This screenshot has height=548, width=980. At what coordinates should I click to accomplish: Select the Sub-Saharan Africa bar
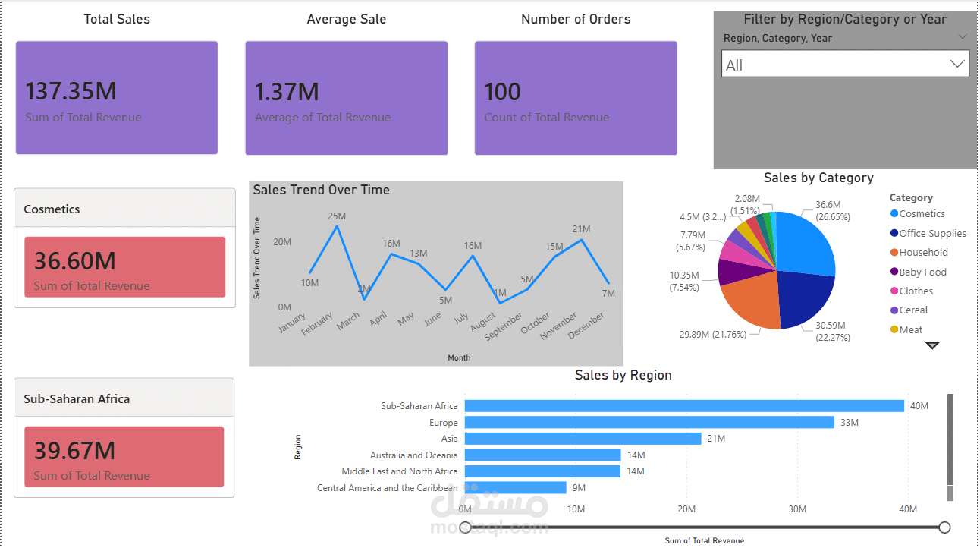click(683, 405)
